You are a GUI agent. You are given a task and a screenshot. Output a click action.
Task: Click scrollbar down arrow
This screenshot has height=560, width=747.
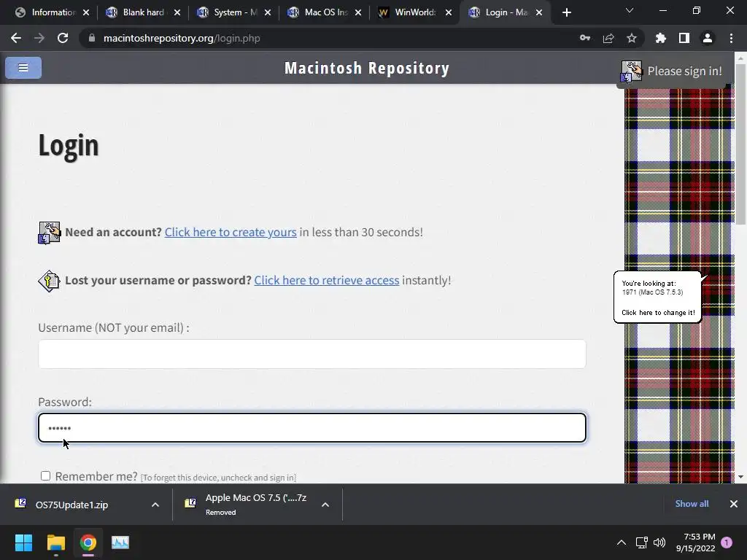tap(740, 477)
